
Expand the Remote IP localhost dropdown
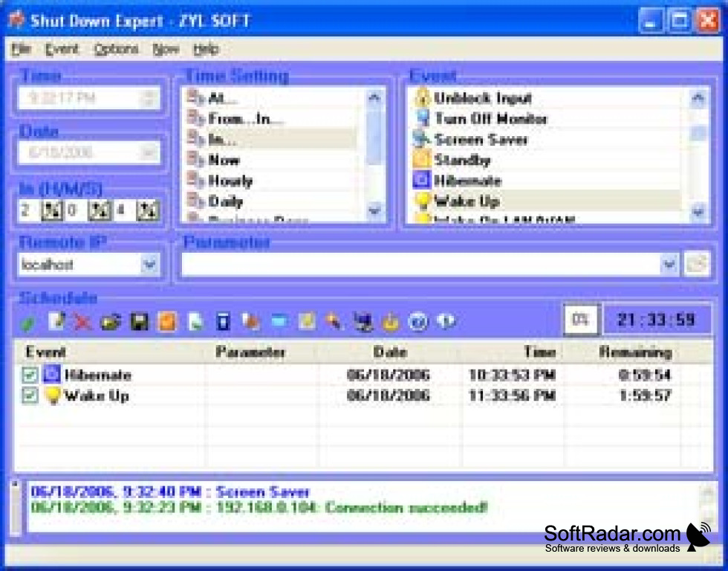coord(149,265)
